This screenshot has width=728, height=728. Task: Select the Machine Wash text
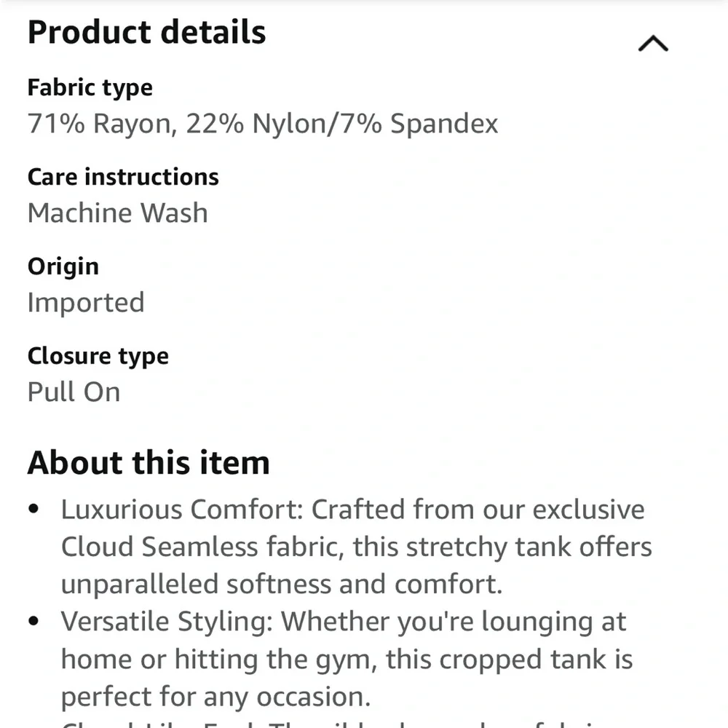click(117, 213)
